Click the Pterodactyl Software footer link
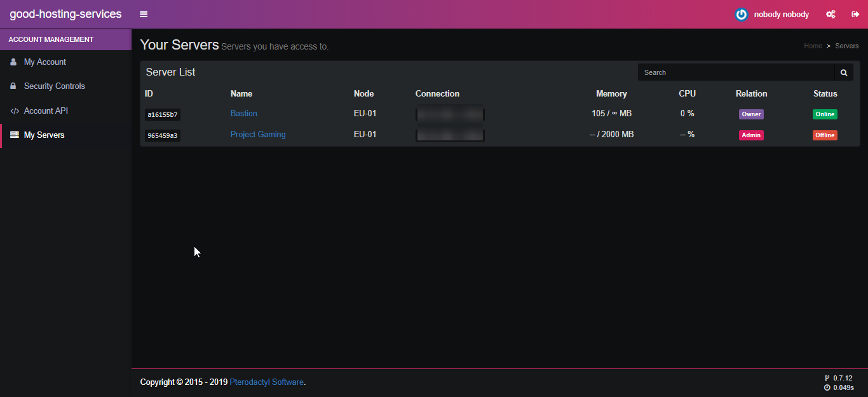The height and width of the screenshot is (397, 868). 266,382
